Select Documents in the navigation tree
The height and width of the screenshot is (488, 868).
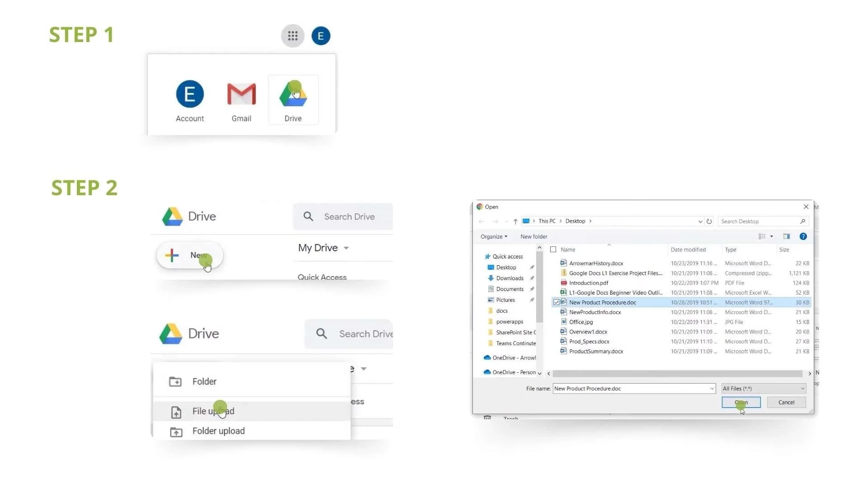coord(510,289)
